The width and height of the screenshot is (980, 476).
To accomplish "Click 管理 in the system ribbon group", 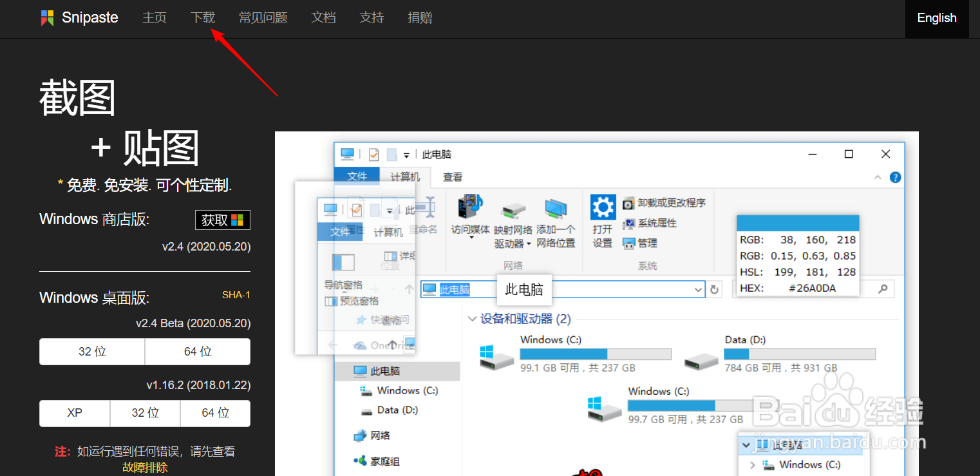I will pos(639,243).
